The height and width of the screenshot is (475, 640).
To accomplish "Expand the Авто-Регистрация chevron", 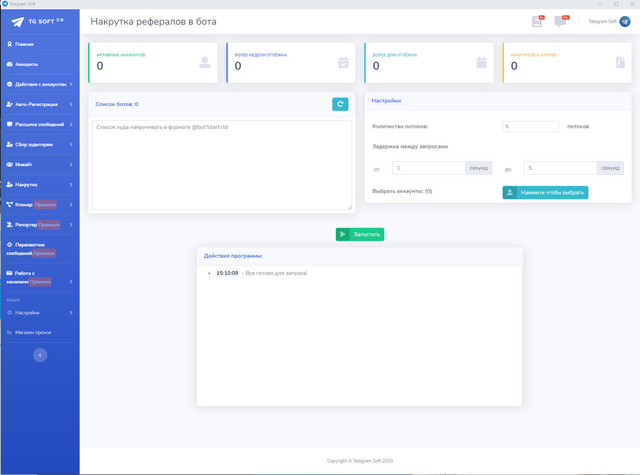I will (71, 104).
